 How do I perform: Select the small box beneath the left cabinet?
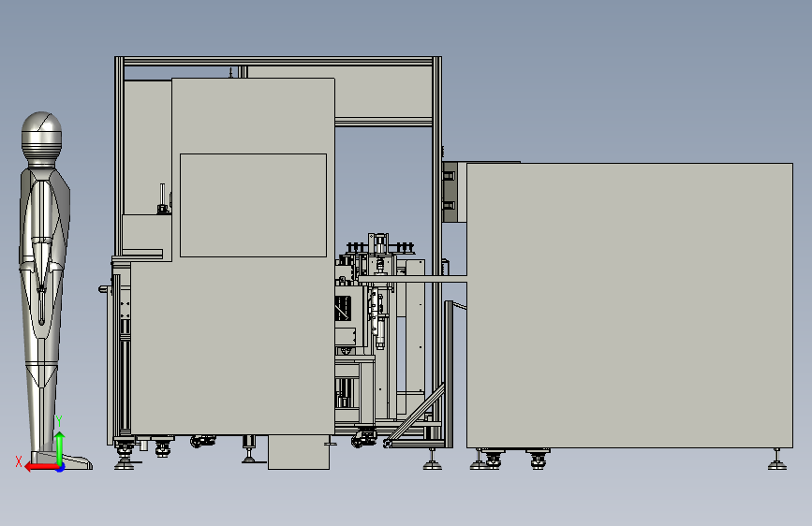point(298,452)
